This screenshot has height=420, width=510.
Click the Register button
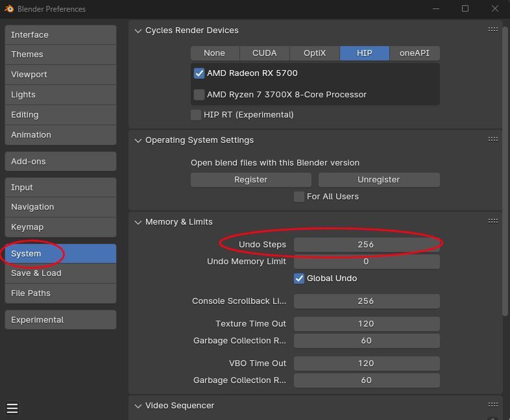pos(250,180)
